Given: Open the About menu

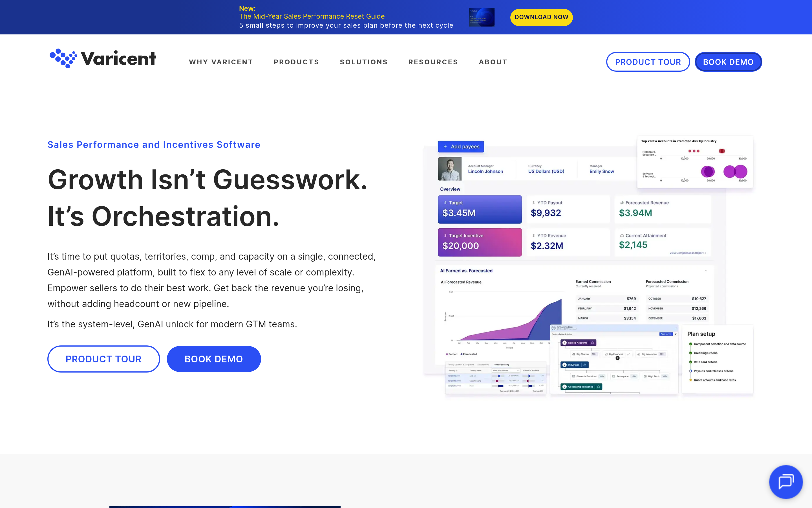Looking at the screenshot, I should [x=493, y=62].
